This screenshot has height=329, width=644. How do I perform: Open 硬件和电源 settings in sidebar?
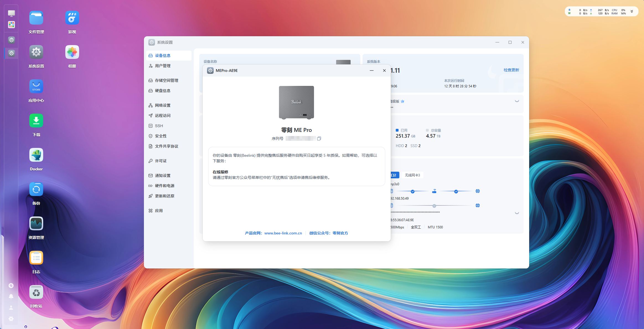pos(165,186)
